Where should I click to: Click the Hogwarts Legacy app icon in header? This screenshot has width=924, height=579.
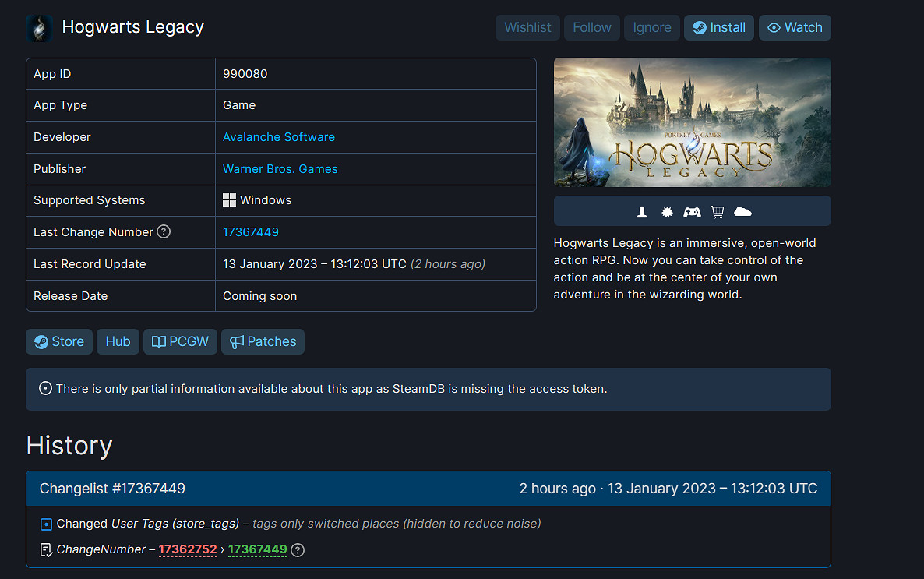39,28
